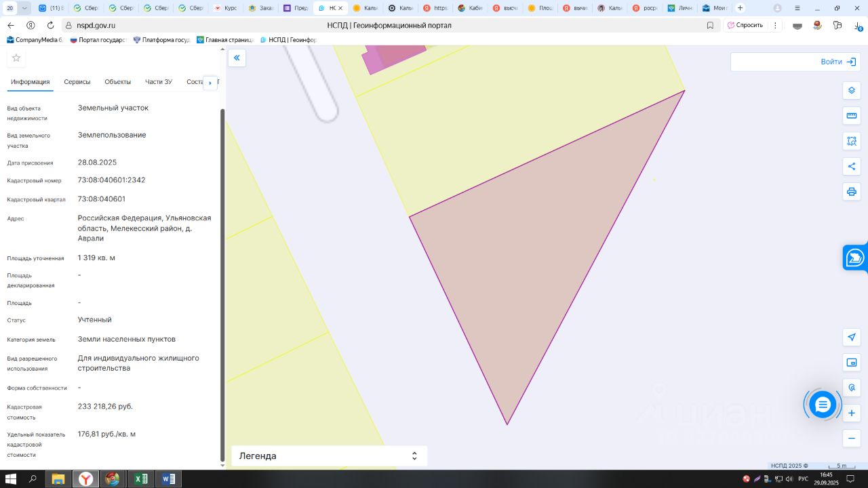Screen dimensions: 868x488
Task: Share the current map view
Action: pos(852,166)
